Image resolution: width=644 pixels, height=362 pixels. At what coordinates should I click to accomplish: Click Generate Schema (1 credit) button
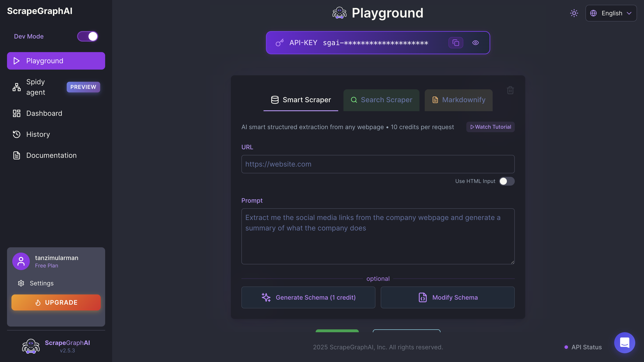click(x=308, y=297)
